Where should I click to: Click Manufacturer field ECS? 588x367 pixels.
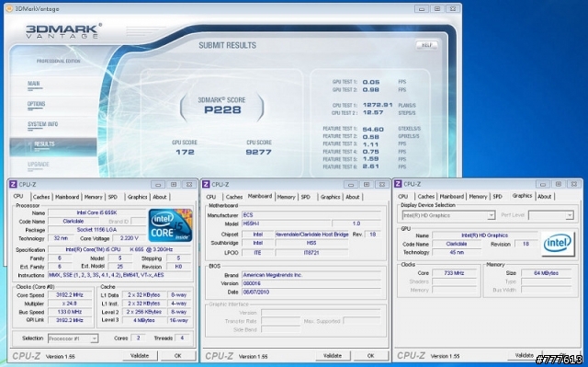point(311,215)
